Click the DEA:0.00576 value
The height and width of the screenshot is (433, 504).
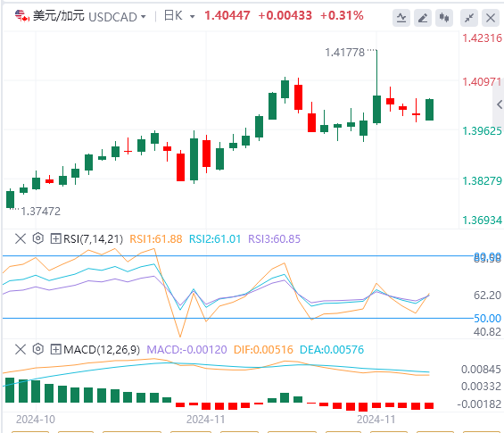[332, 350]
